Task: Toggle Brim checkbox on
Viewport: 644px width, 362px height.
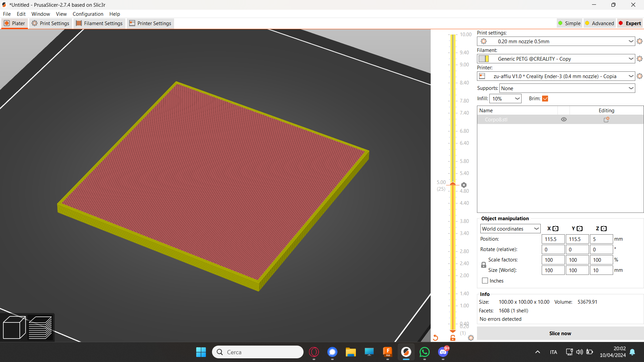Action: (x=545, y=98)
